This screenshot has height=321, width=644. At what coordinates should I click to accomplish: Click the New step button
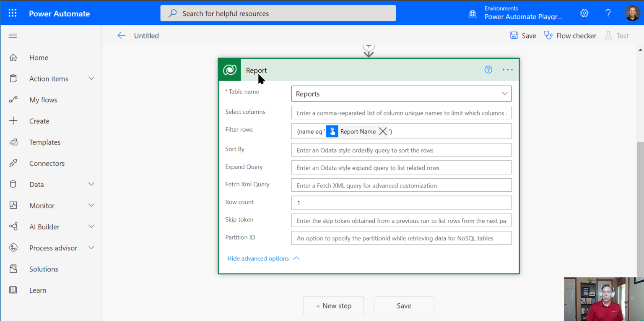tap(333, 305)
